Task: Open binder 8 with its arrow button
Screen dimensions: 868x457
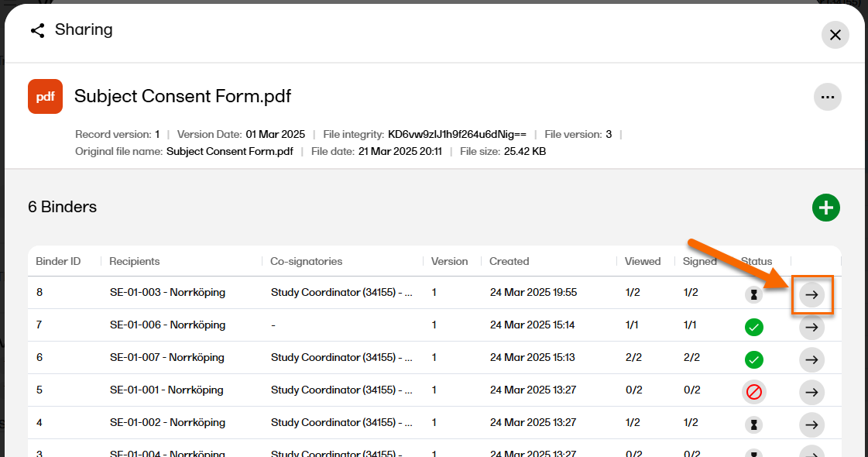Action: (811, 294)
